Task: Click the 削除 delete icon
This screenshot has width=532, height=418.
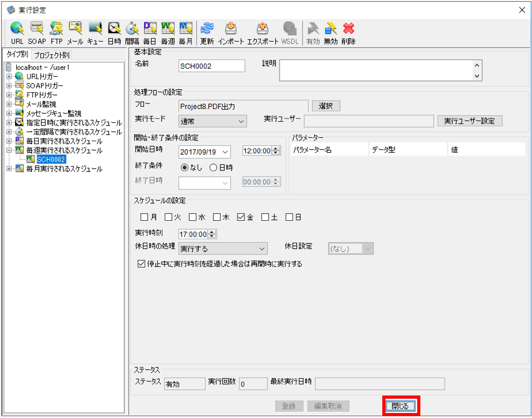Action: (349, 33)
